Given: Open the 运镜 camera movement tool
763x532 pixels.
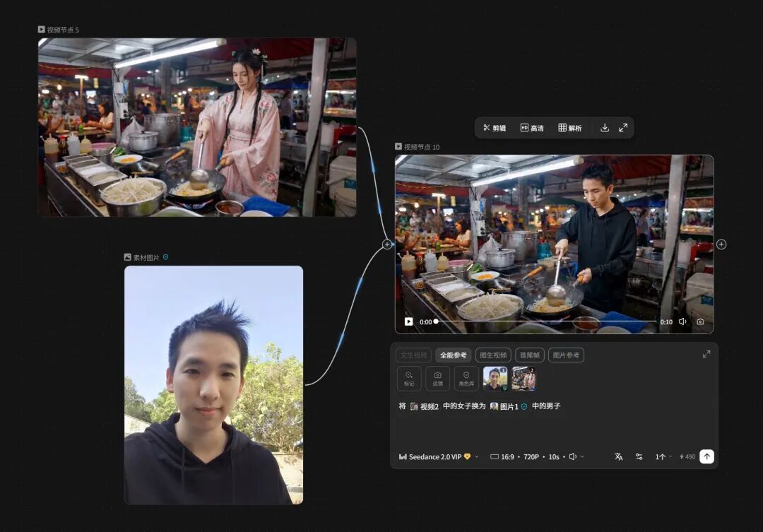Looking at the screenshot, I should tap(437, 379).
